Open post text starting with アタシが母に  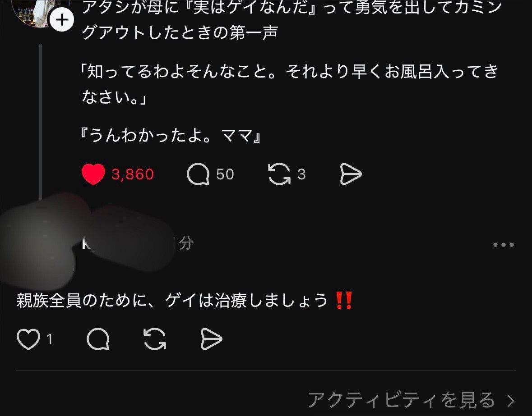291,20
